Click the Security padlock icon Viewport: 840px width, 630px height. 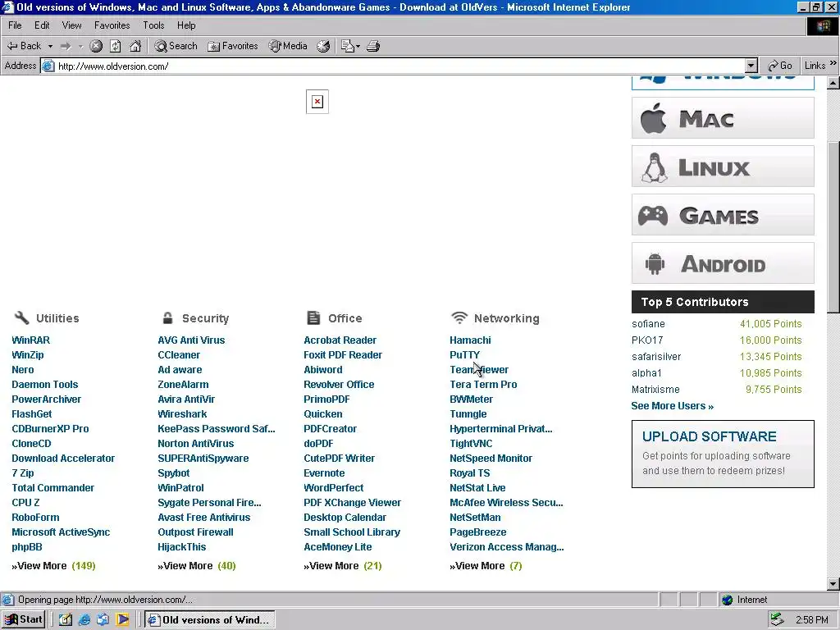pos(167,317)
